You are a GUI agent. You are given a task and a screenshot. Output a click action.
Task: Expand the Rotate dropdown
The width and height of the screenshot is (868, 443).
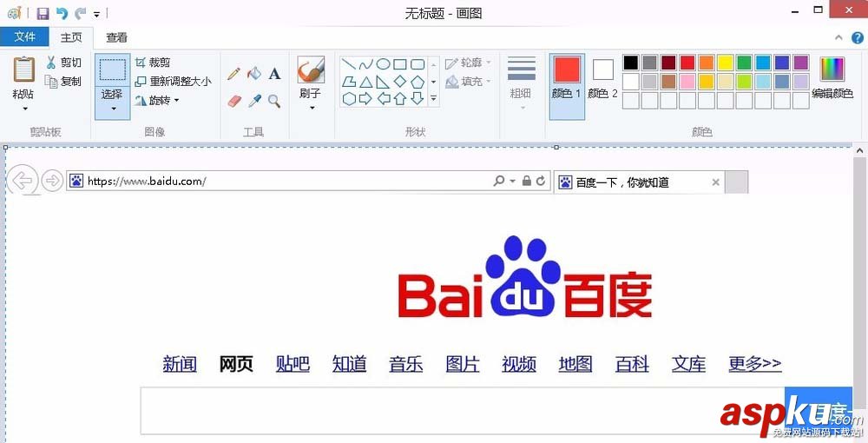coord(176,100)
